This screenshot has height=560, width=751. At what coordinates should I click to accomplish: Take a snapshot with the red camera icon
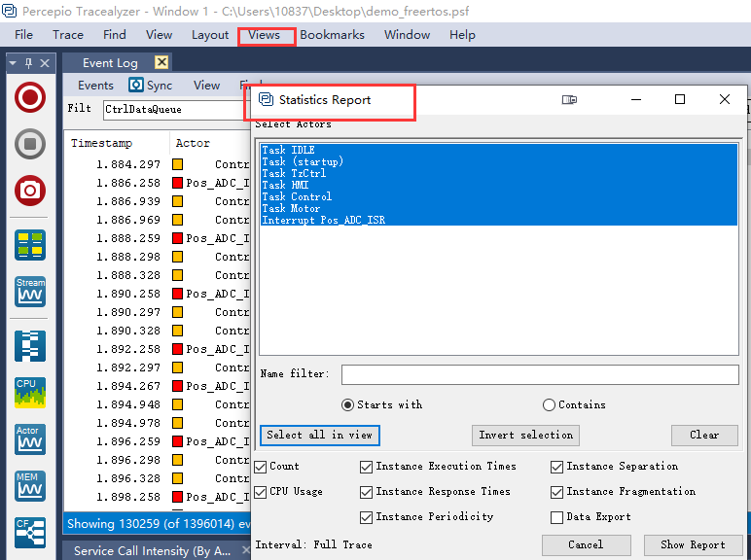point(30,191)
